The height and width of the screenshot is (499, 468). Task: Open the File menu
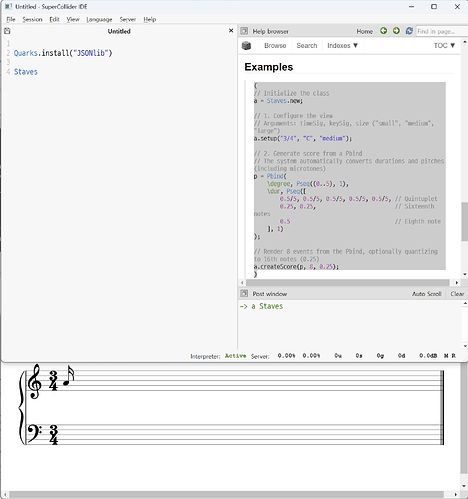pyautogui.click(x=11, y=19)
